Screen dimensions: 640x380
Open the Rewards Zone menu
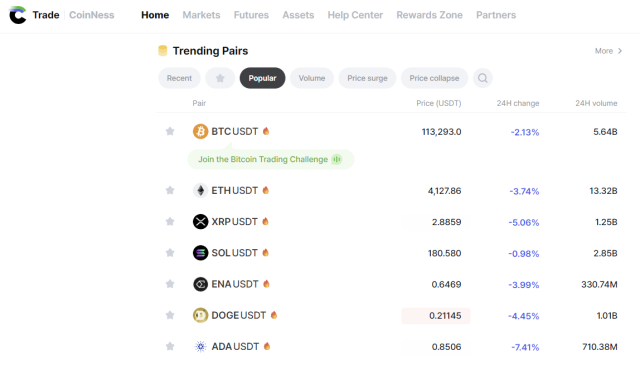(429, 15)
